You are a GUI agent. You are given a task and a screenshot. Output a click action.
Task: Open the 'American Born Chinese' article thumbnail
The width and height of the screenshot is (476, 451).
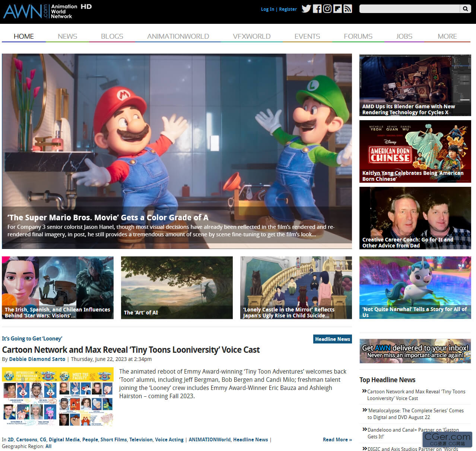(415, 151)
